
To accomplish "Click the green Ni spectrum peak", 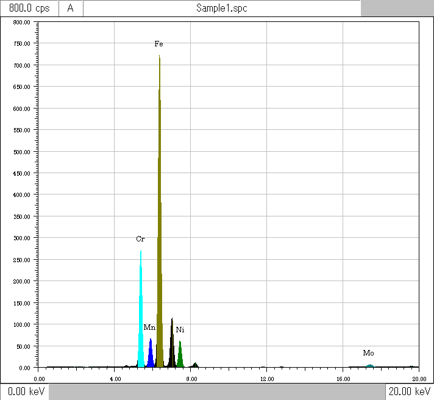I will pyautogui.click(x=180, y=357).
